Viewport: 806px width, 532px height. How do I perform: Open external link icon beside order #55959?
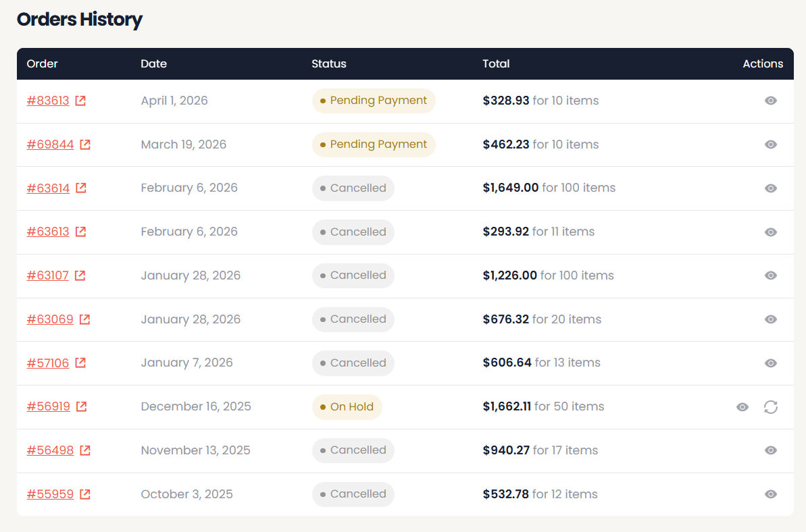coord(85,494)
